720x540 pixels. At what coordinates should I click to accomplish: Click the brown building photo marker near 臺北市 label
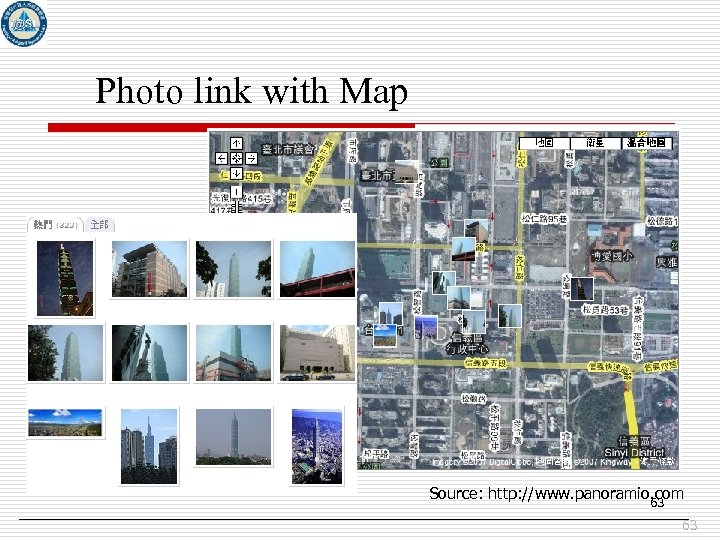pyautogui.click(x=406, y=172)
